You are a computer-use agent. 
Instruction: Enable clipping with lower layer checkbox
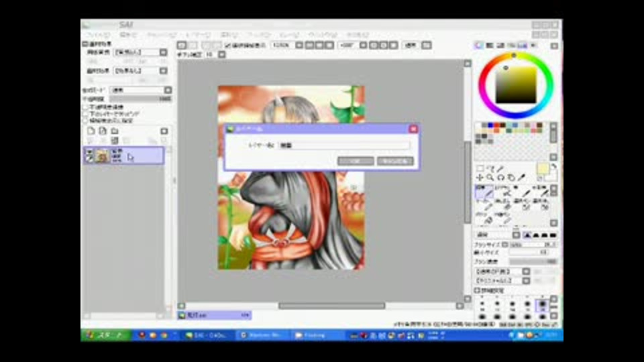(85, 114)
